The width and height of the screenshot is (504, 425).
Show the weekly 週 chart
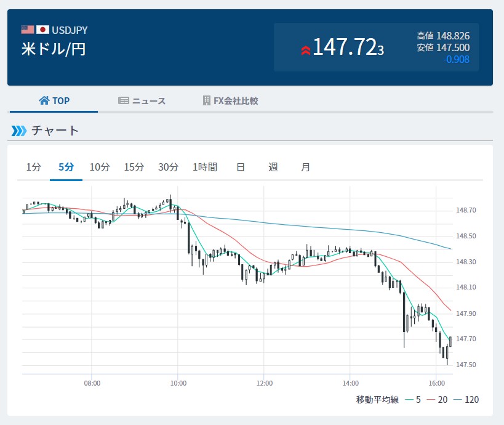tap(273, 167)
